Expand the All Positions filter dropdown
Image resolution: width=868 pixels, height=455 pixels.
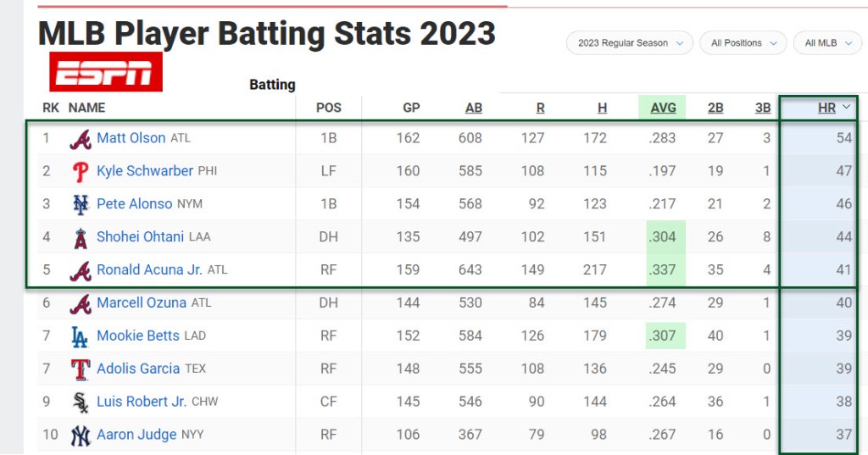tap(744, 43)
